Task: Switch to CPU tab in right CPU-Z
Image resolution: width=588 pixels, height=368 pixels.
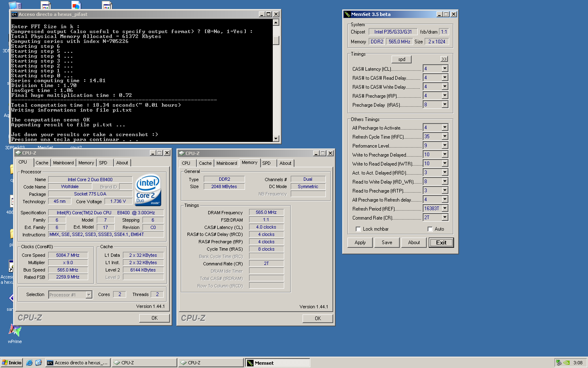Action: [x=186, y=163]
